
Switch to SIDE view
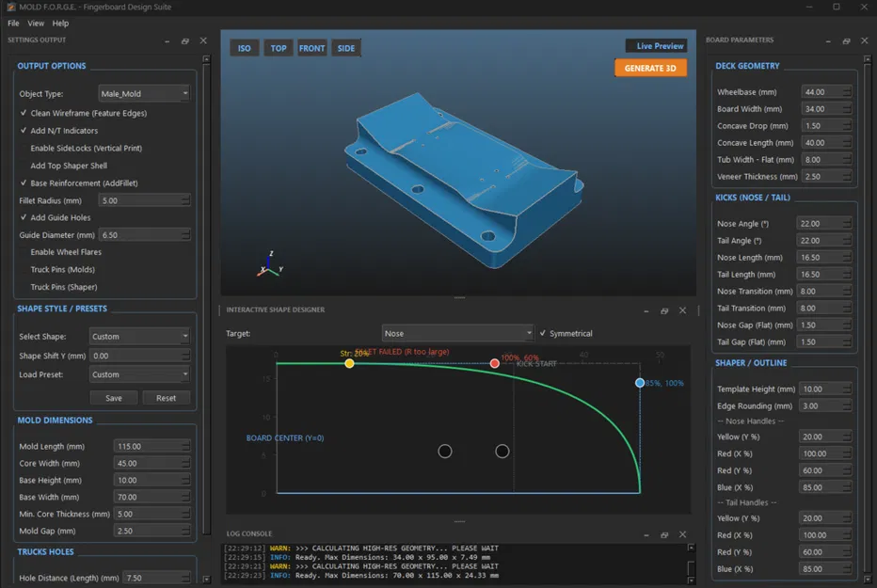click(346, 48)
